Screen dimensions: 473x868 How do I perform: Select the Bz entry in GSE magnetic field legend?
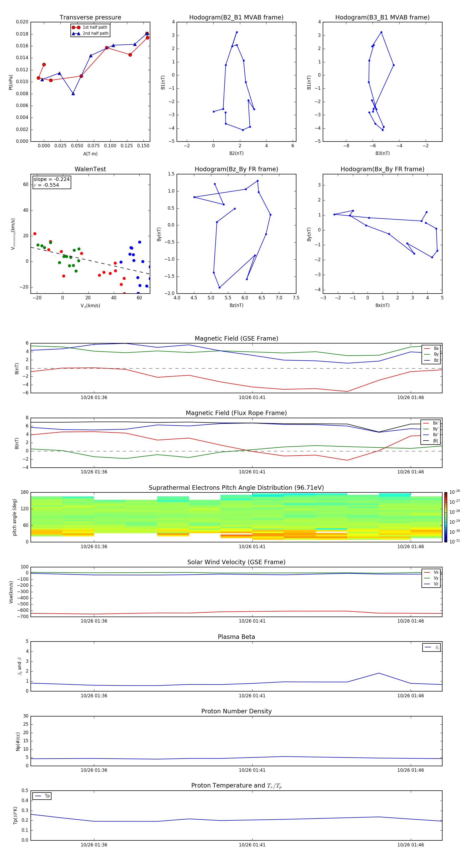pyautogui.click(x=431, y=360)
